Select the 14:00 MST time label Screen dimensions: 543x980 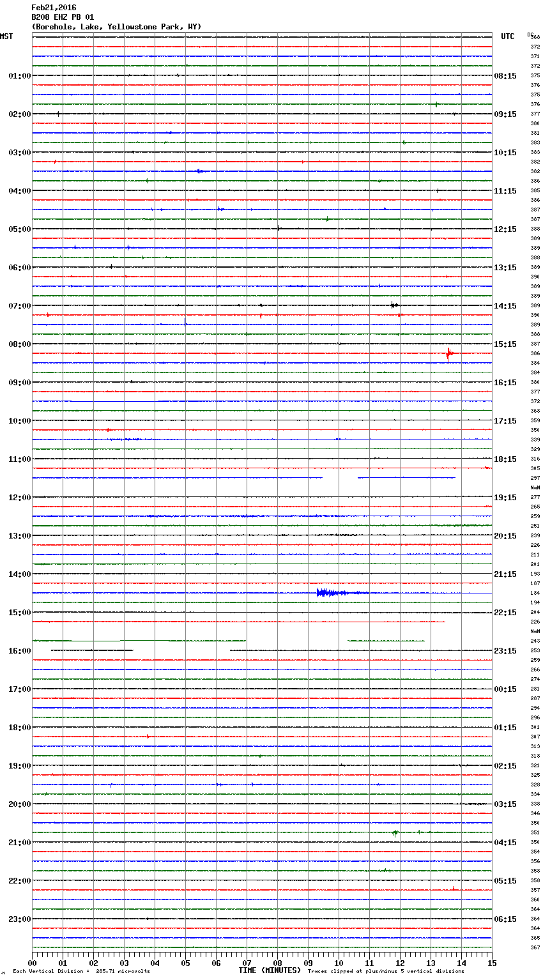[x=20, y=574]
